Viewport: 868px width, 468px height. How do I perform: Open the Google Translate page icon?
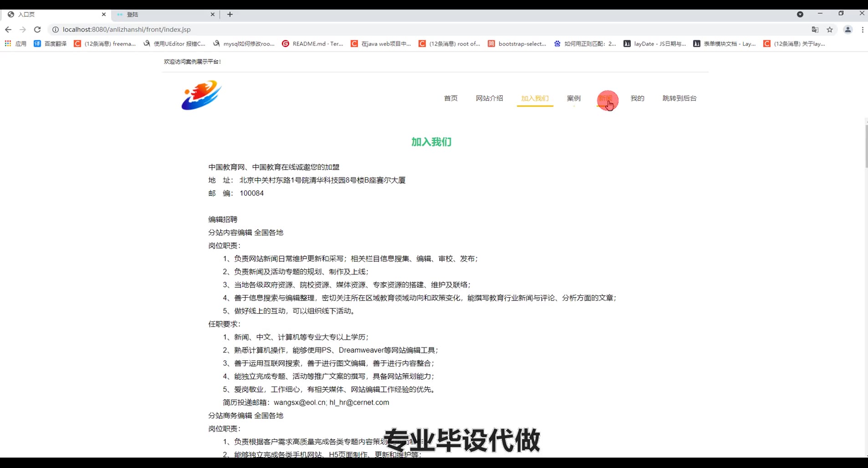click(815, 30)
